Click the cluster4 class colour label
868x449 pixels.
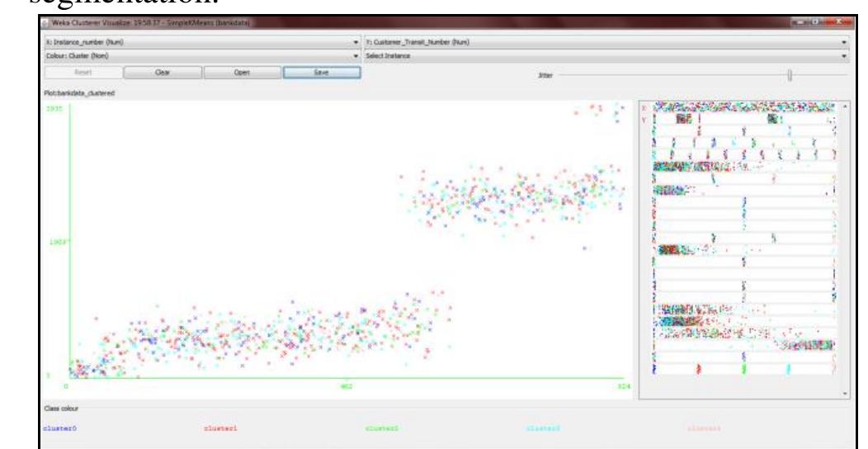(704, 428)
